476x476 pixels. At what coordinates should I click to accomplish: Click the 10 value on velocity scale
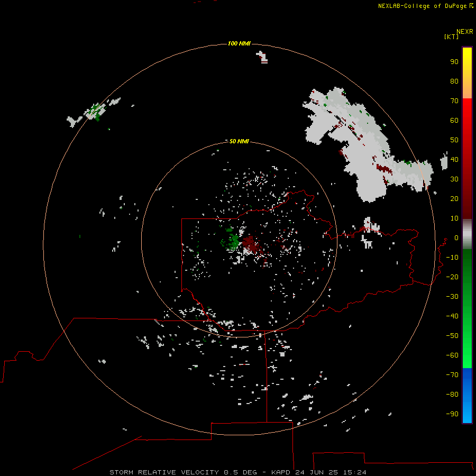454,218
